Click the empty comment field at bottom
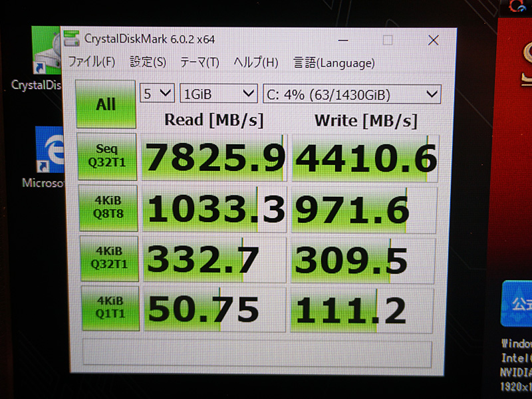532x399 pixels. [x=257, y=354]
